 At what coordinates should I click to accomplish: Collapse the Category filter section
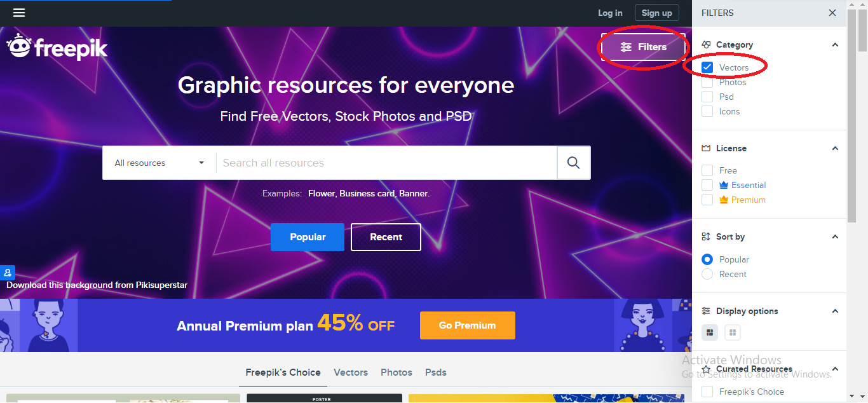(x=835, y=44)
